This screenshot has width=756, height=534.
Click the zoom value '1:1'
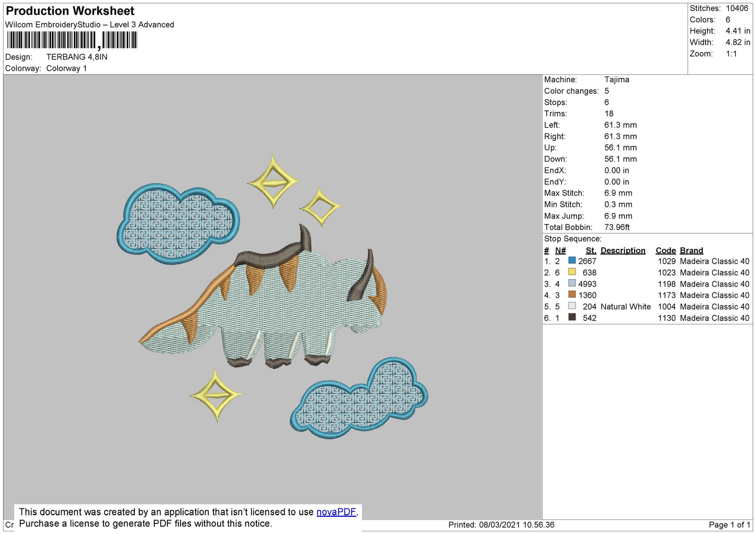(x=731, y=54)
